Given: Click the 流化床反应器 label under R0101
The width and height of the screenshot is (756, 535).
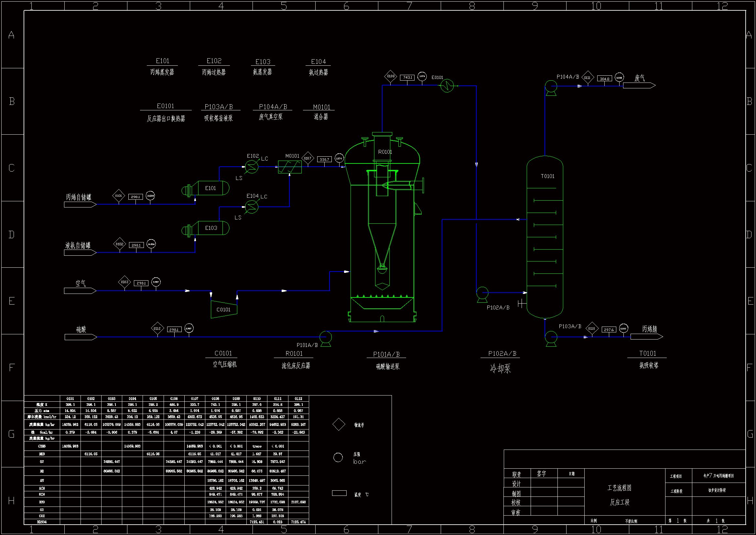Looking at the screenshot, I should (296, 366).
